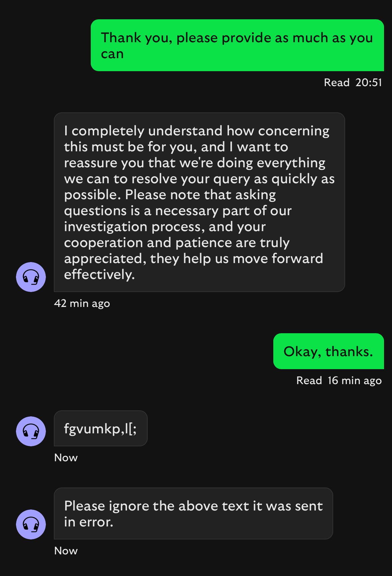This screenshot has height=576, width=392.
Task: Click the agent avatar beside the 'Please ignore' message
Action: [x=31, y=524]
